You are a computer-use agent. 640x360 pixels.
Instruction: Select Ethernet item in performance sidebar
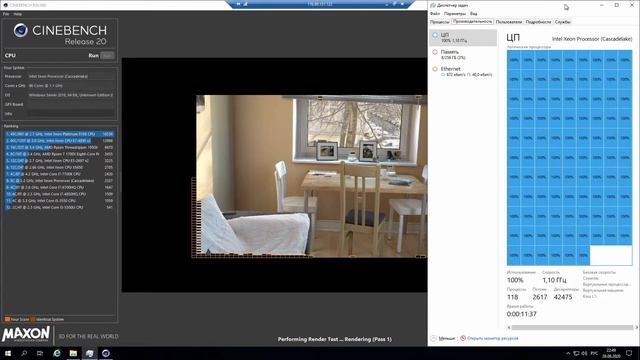(463, 72)
